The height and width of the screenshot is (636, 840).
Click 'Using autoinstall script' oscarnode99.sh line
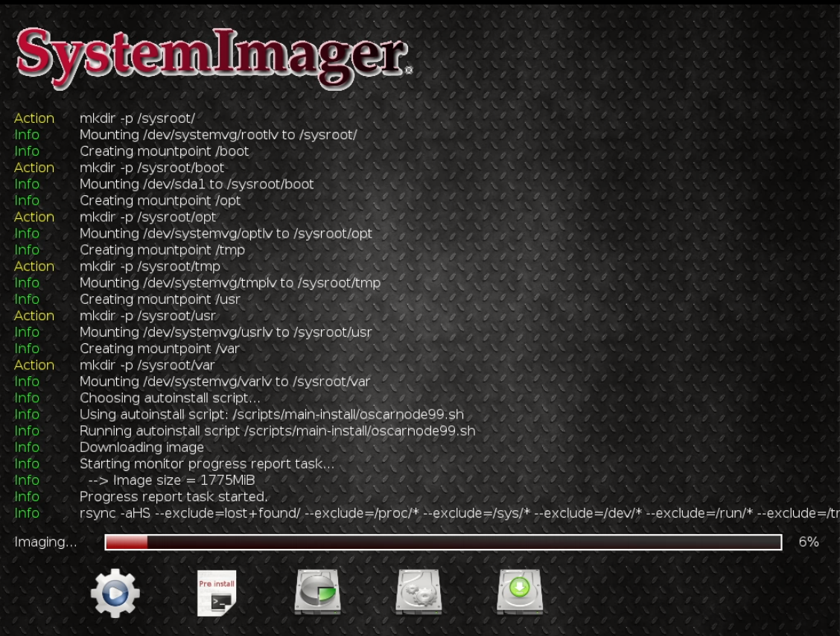[x=272, y=415]
